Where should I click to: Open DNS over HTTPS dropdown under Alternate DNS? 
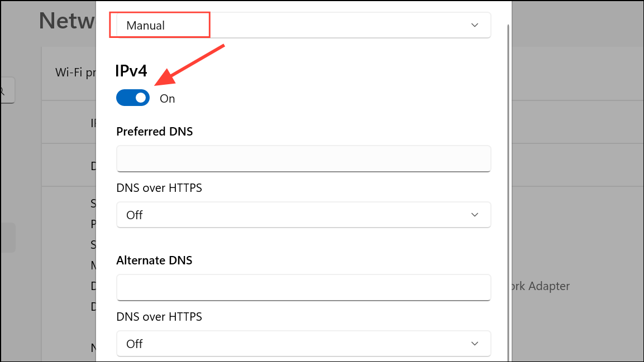(303, 344)
